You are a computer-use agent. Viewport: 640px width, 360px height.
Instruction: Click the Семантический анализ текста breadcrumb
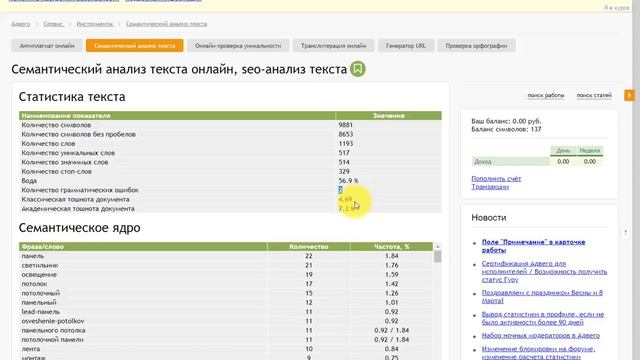click(x=167, y=24)
